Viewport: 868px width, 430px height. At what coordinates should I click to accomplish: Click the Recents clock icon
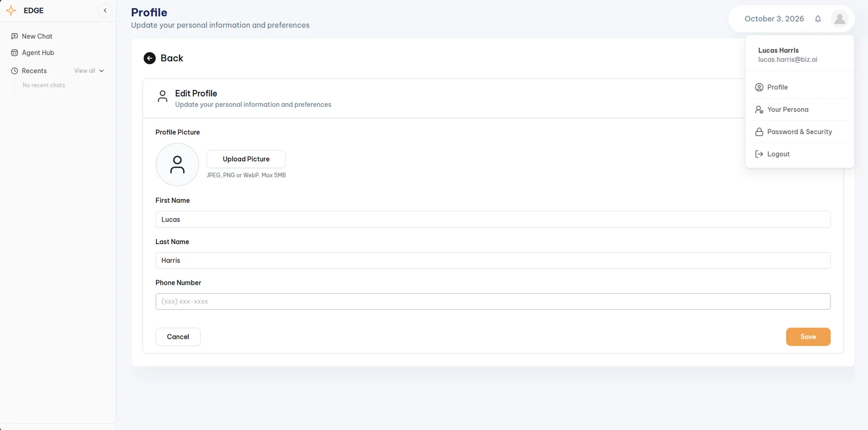pos(15,71)
